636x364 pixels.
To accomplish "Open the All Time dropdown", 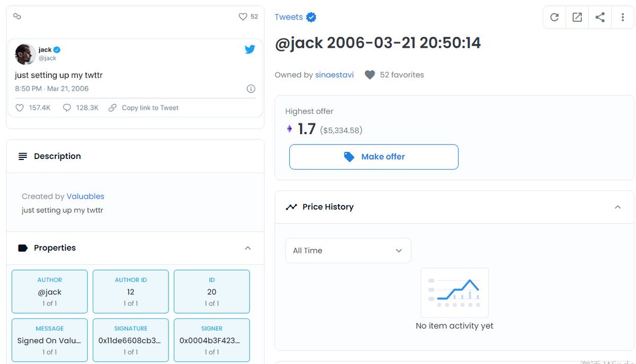I will click(x=348, y=250).
